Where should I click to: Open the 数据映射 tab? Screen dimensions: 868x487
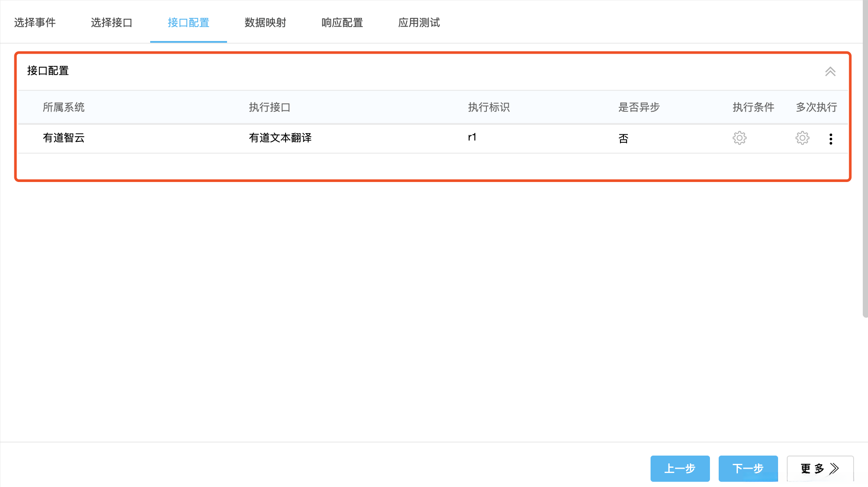tap(265, 22)
